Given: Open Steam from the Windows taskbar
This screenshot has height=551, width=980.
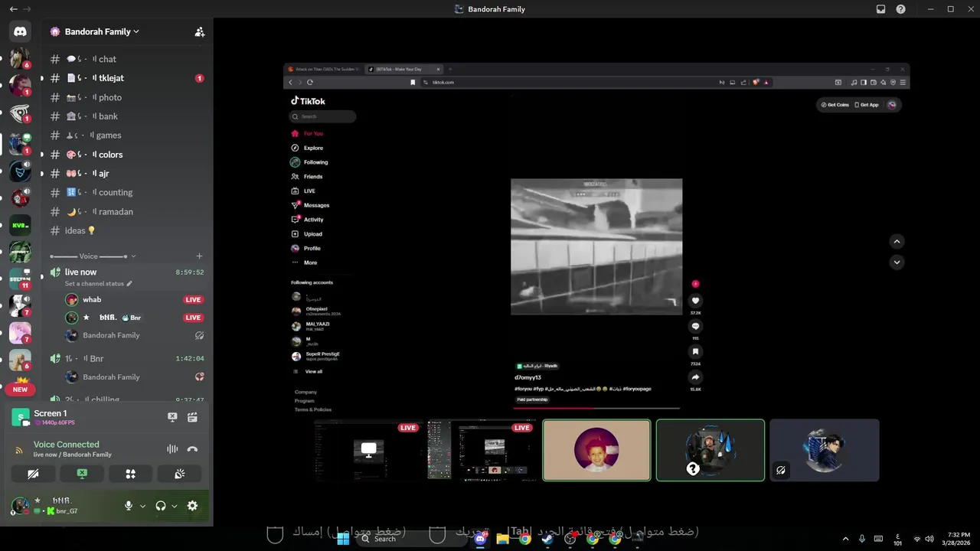Looking at the screenshot, I should pos(547,539).
